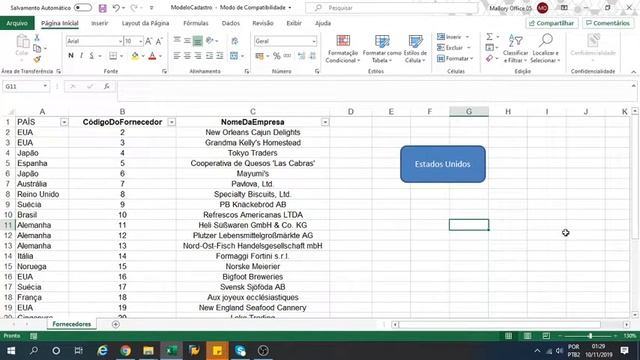Open the font size dropdown
This screenshot has height=360, width=640.
click(140, 41)
